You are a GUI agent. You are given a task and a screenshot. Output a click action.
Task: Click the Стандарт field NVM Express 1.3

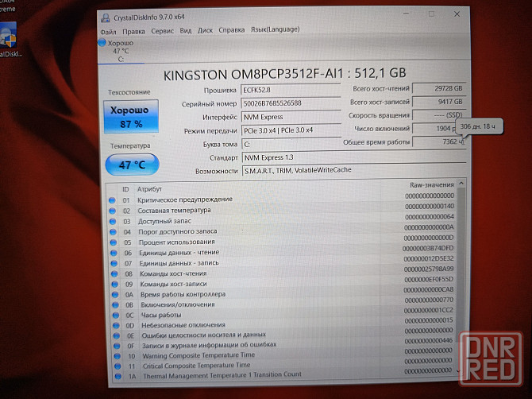pos(354,157)
